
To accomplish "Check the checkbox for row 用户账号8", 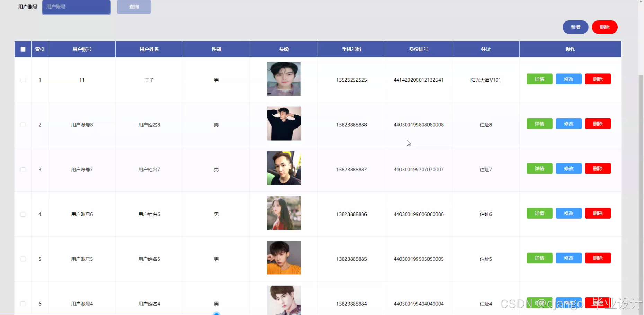I will 23,125.
